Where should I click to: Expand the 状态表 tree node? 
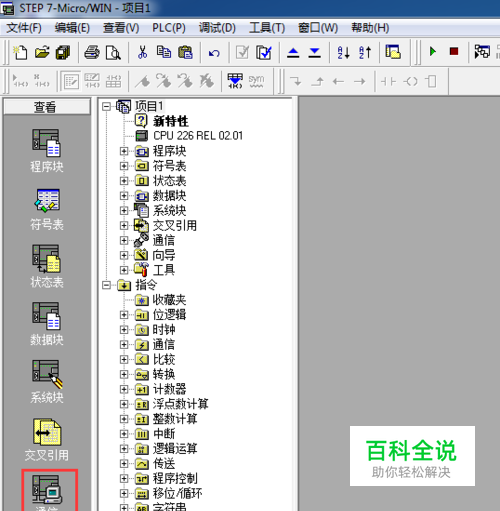point(124,181)
